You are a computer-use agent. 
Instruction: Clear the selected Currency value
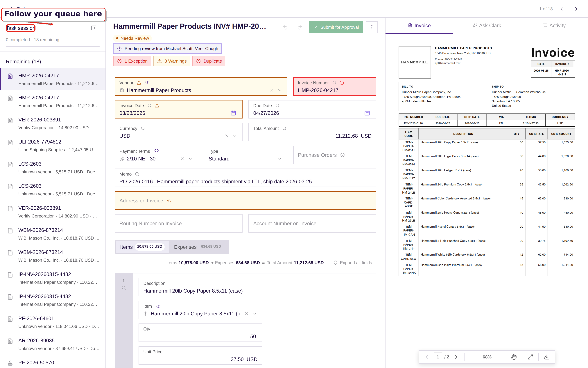227,136
